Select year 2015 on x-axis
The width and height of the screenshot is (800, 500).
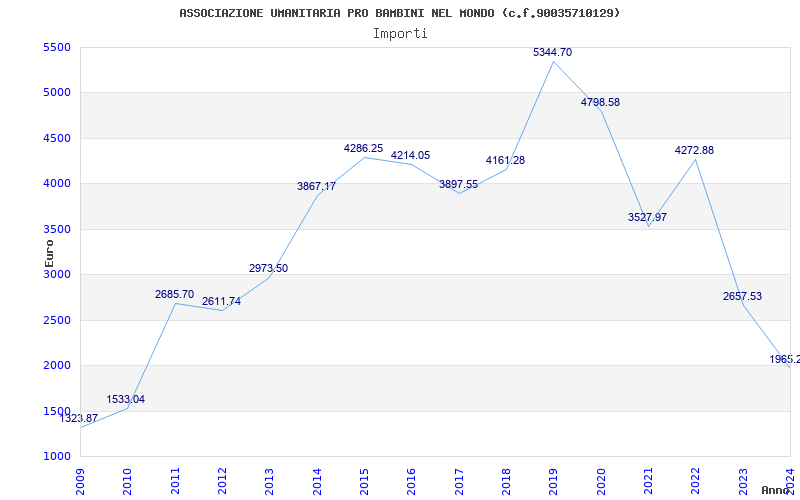pyautogui.click(x=364, y=482)
